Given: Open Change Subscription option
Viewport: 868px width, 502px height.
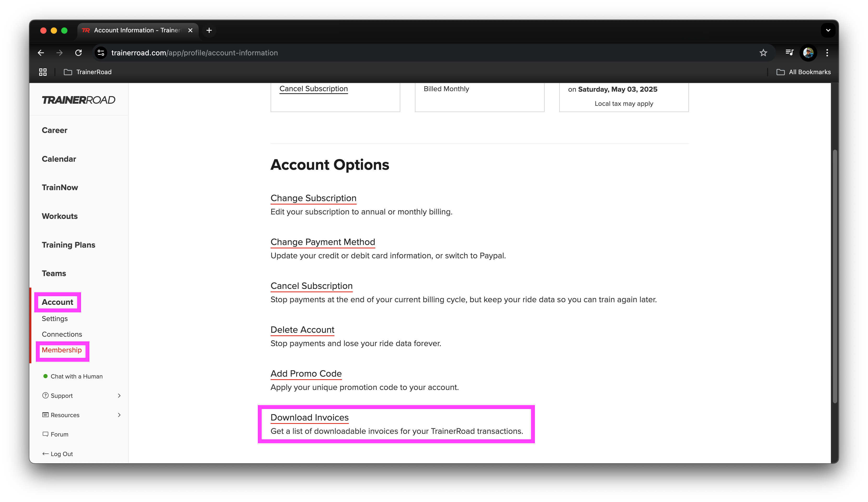Looking at the screenshot, I should tap(313, 198).
